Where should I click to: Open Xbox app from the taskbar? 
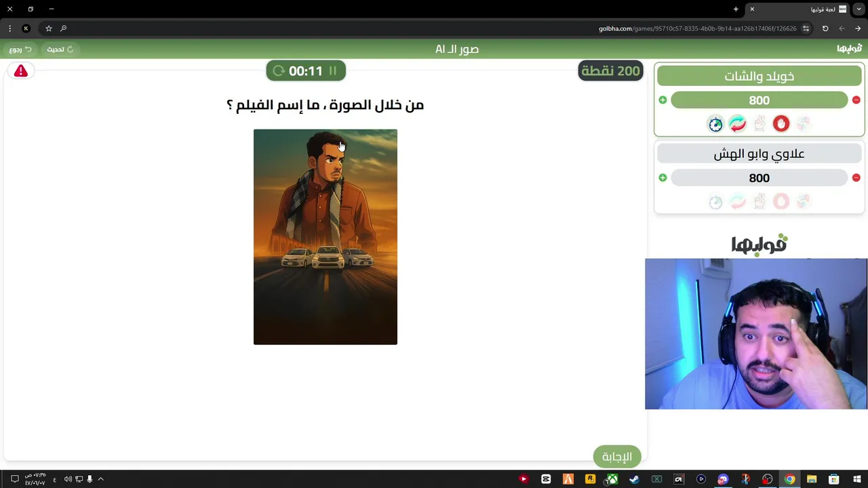click(612, 479)
